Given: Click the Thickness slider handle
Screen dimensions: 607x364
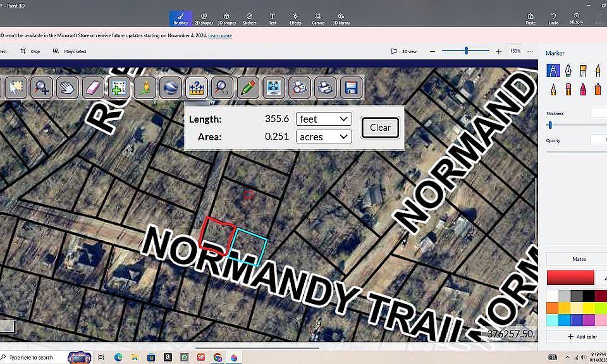Looking at the screenshot, I should [x=550, y=125].
